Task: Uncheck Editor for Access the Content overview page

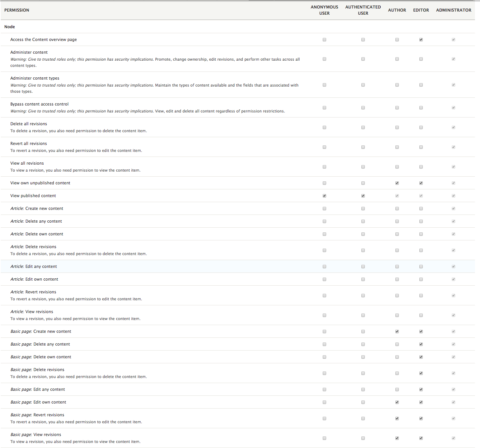Action: pyautogui.click(x=421, y=39)
